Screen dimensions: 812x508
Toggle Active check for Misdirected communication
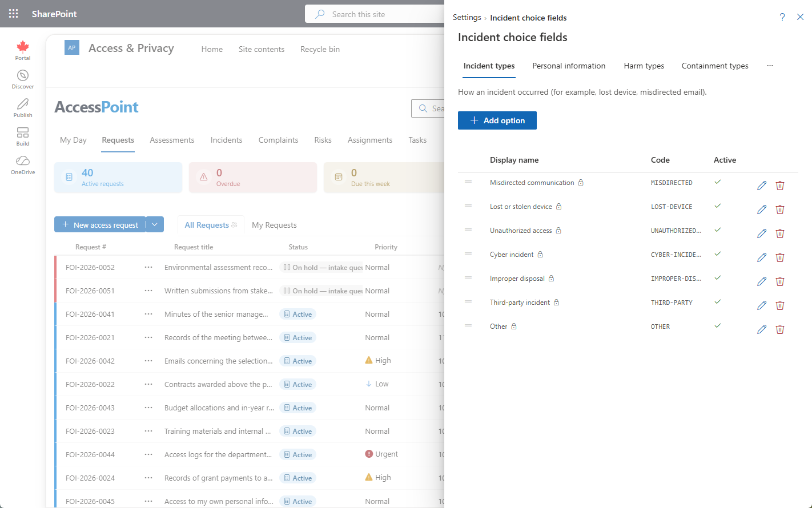click(718, 182)
